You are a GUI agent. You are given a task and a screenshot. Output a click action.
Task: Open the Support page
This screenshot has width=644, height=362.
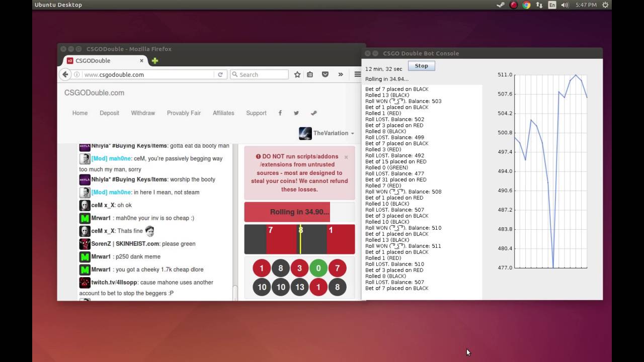click(x=256, y=113)
